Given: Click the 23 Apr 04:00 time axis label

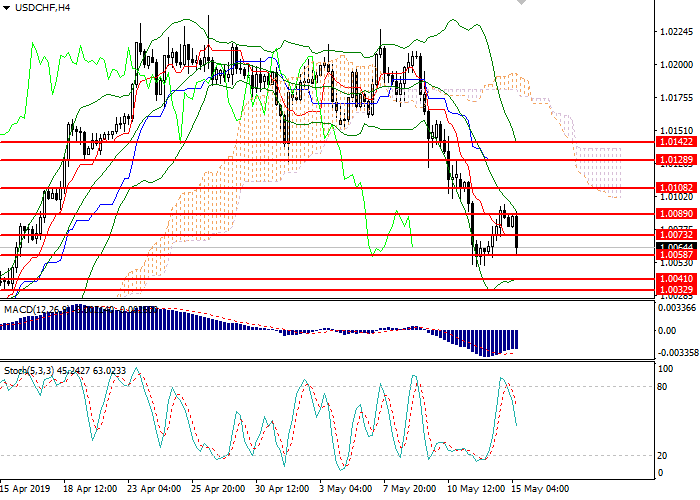Looking at the screenshot, I should 154,490.
